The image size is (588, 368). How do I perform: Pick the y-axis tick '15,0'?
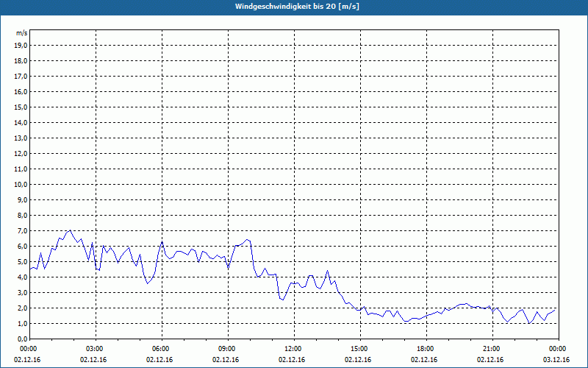point(21,107)
